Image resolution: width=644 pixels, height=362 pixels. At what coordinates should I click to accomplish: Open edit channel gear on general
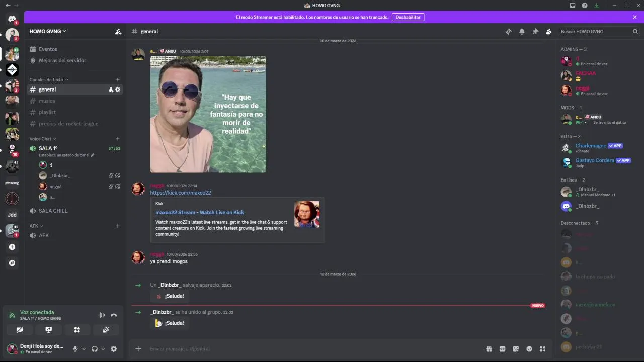[118, 89]
